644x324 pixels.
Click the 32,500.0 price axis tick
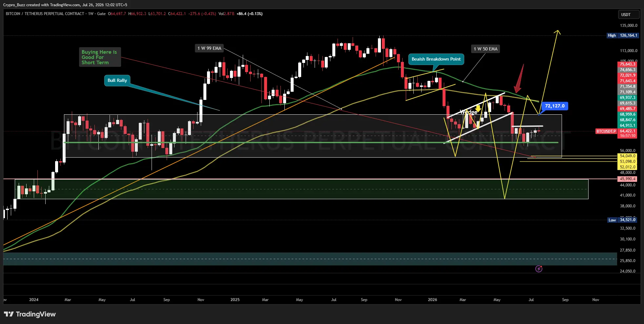click(x=628, y=228)
